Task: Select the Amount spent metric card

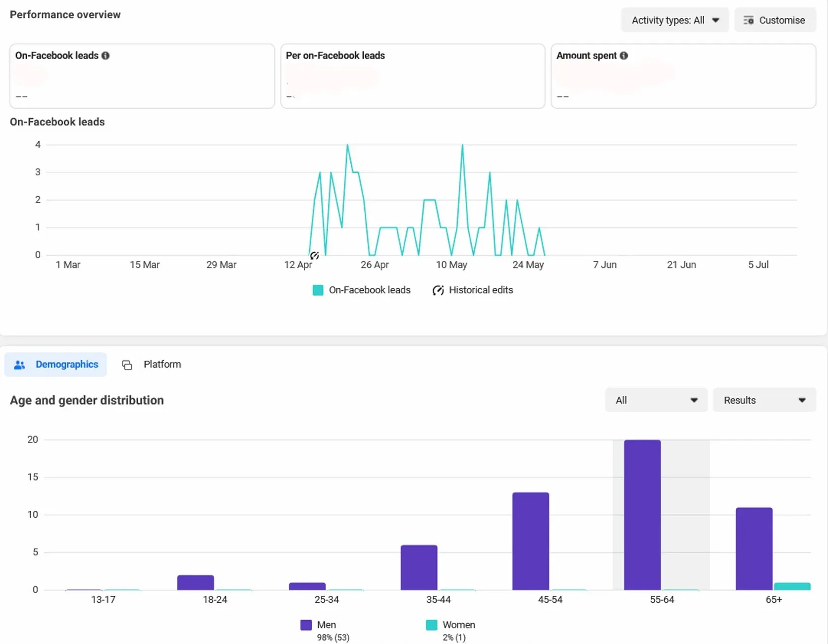Action: (x=683, y=76)
